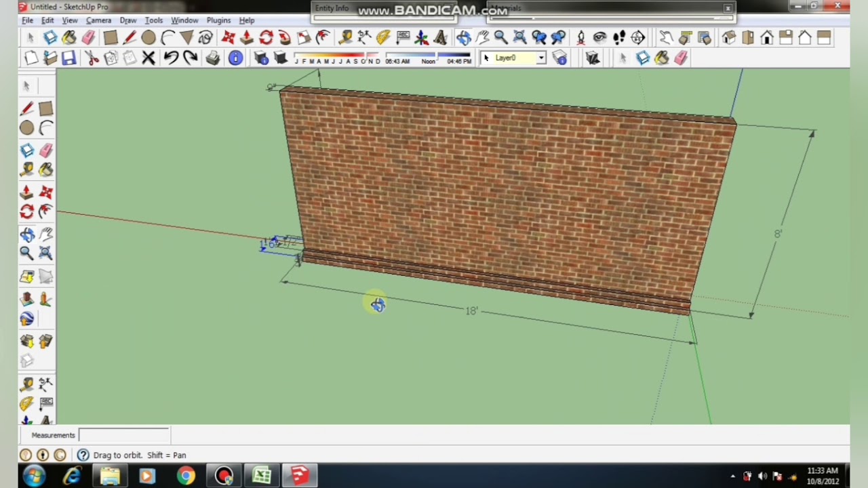Switch to Iso standard view
Viewport: 868px width, 488px height.
tap(729, 38)
